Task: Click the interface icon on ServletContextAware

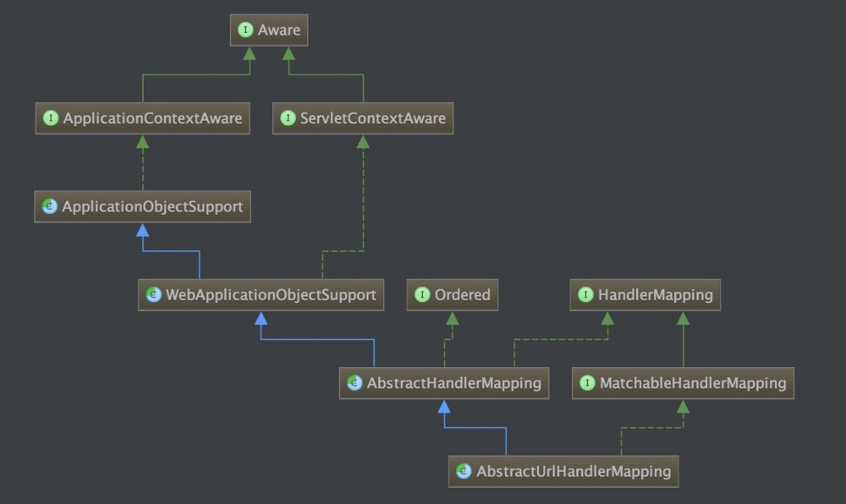Action: (287, 118)
